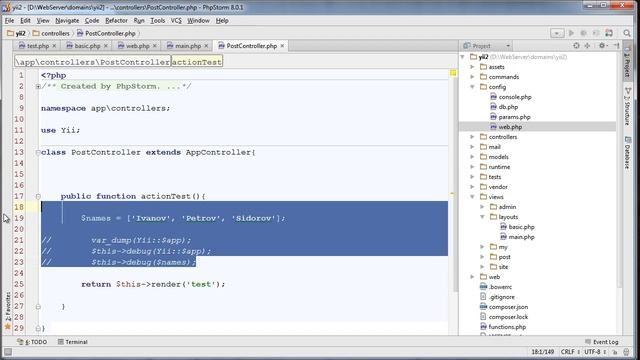This screenshot has height=360, width=640.
Task: Click the controllers breadcrumb in navigation bar
Action: [x=51, y=33]
